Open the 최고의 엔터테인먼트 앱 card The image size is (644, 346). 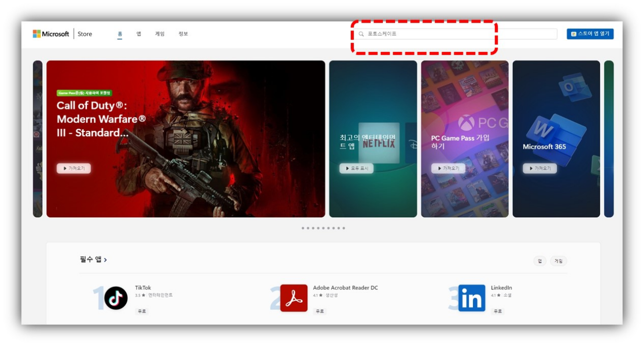373,139
